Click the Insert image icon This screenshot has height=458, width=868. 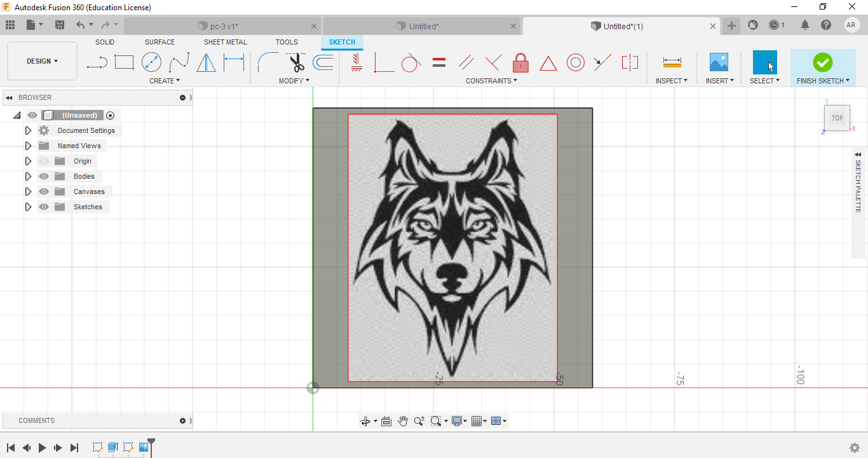tap(719, 62)
